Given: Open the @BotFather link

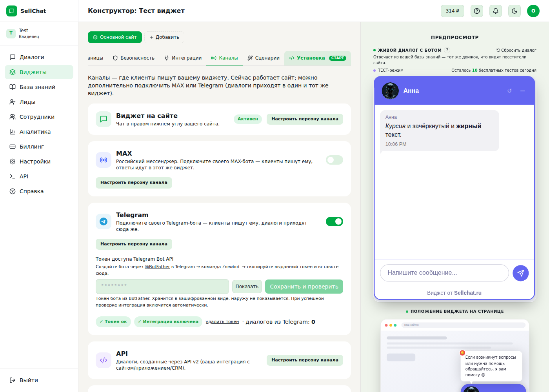Looking at the screenshot, I should coord(157,267).
